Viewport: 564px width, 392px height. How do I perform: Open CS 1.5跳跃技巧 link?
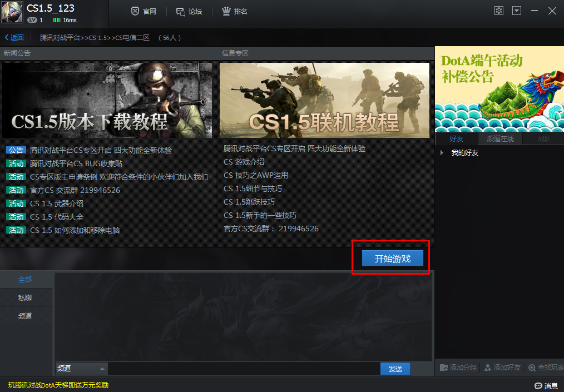[249, 202]
